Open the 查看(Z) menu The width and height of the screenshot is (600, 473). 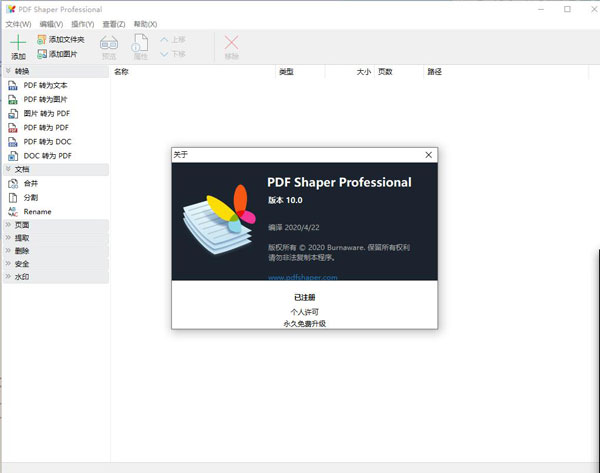tap(114, 24)
